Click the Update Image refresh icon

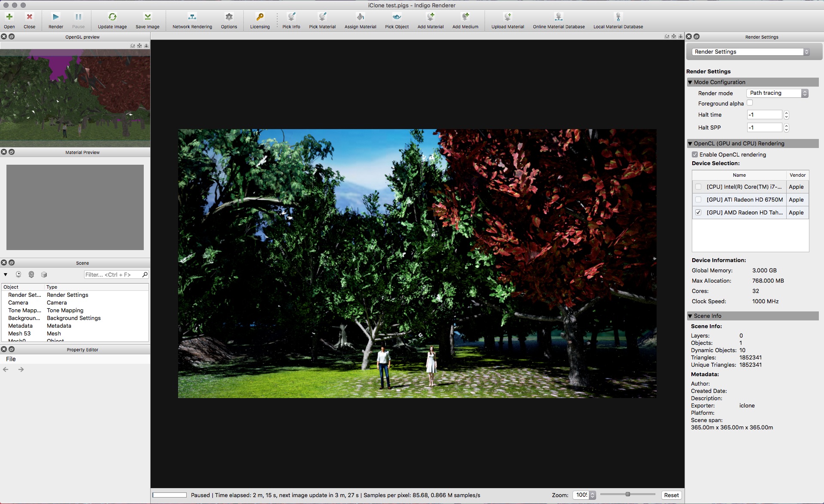pos(112,17)
